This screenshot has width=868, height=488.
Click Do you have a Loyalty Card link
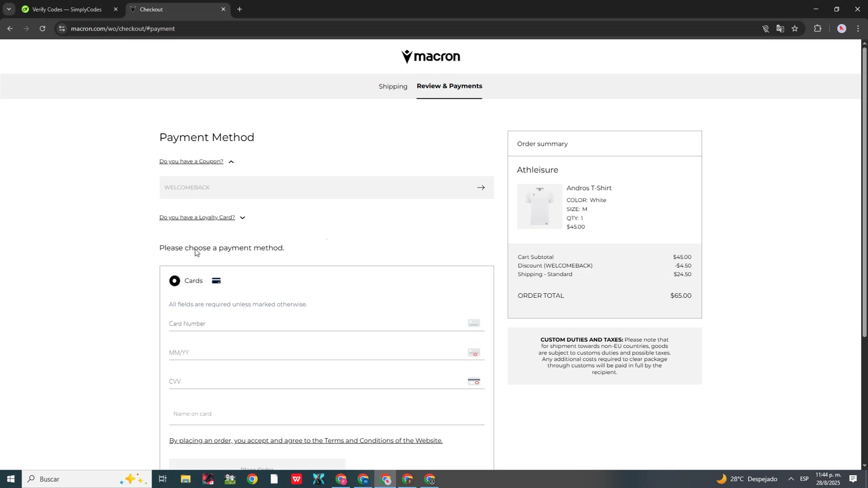point(197,217)
